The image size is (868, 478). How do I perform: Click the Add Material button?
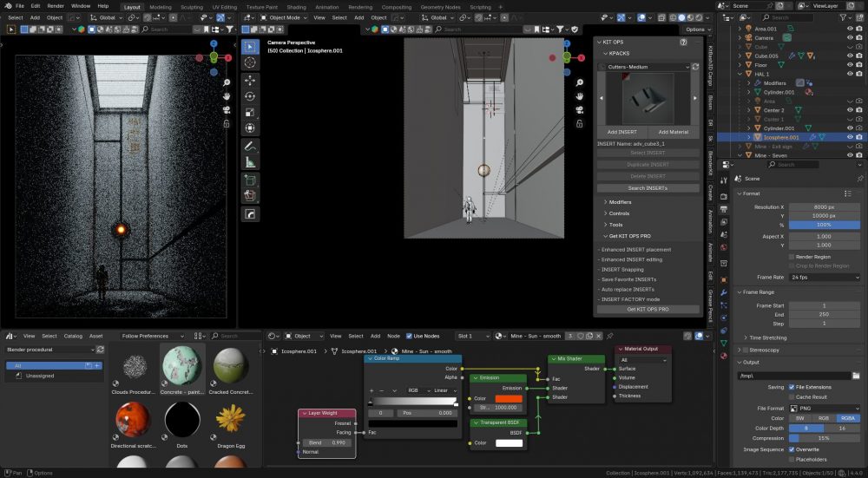pos(674,132)
